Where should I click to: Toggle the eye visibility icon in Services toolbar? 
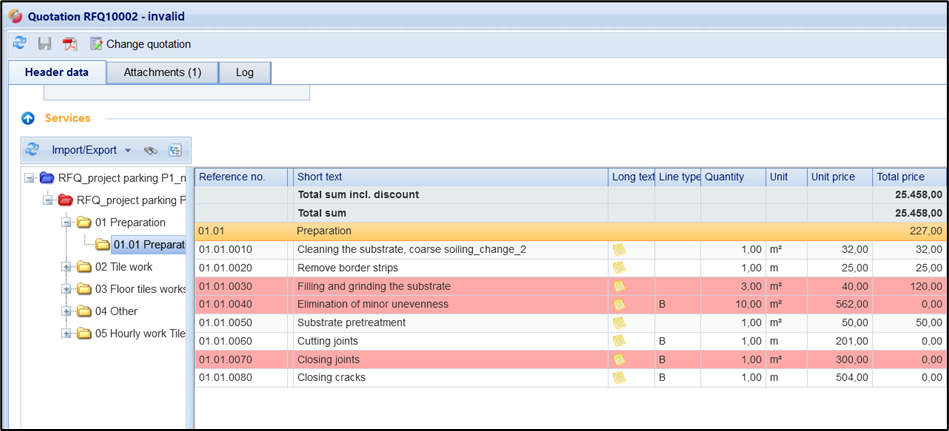[x=151, y=151]
